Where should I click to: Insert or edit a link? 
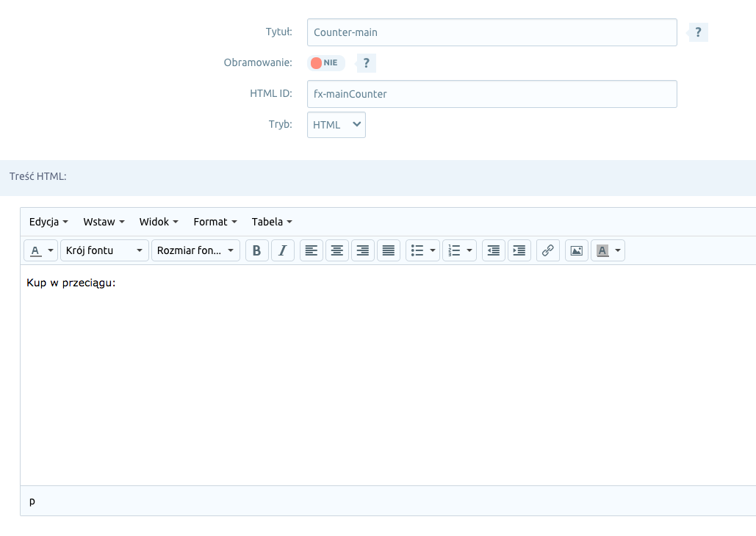547,250
